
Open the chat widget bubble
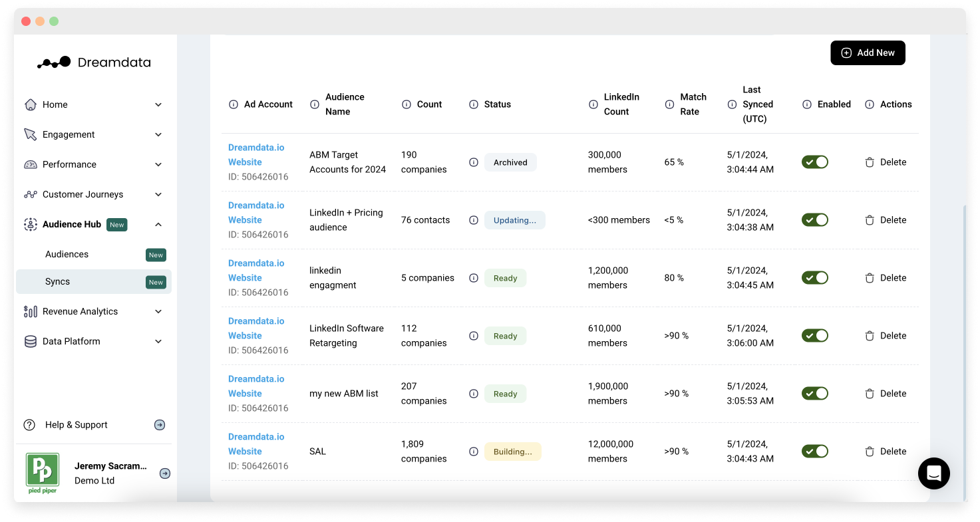pos(934,473)
